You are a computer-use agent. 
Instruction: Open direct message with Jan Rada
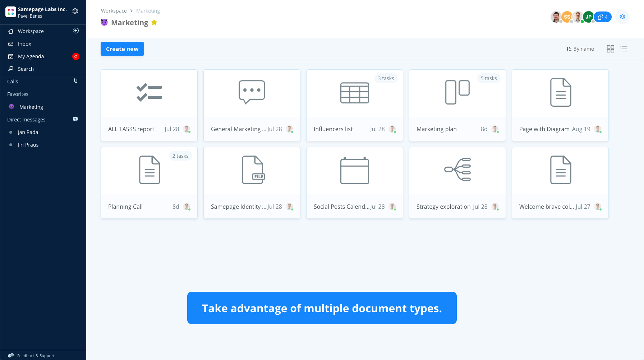[28, 132]
